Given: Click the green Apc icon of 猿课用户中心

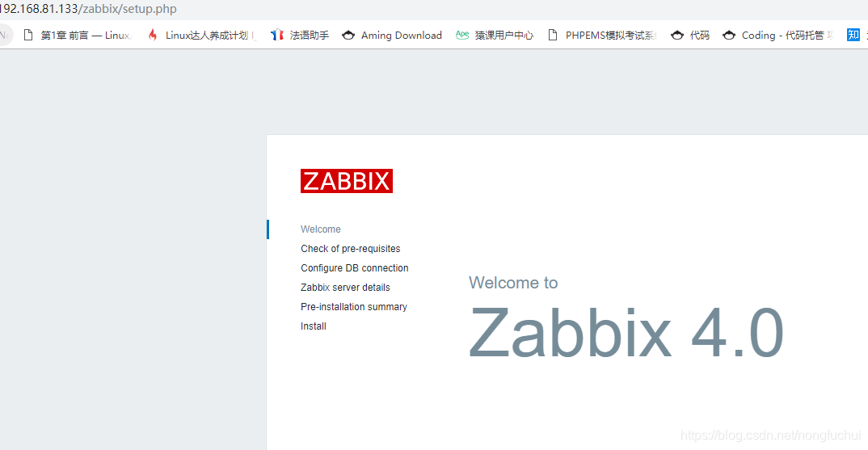Looking at the screenshot, I should tap(462, 35).
